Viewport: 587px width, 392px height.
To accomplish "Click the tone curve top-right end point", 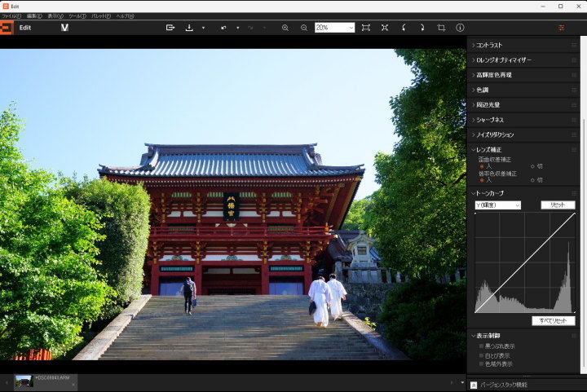I will click(574, 214).
